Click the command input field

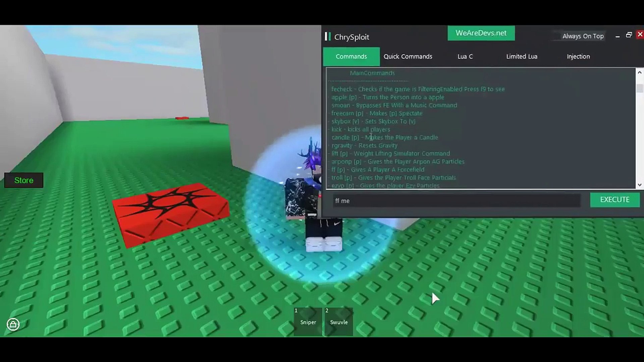pos(455,200)
